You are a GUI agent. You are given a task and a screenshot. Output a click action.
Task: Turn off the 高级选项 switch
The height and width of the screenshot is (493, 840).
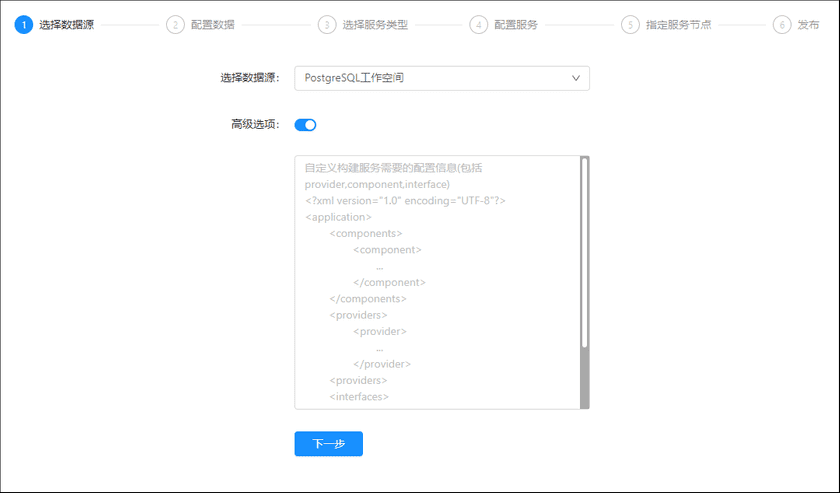click(305, 125)
